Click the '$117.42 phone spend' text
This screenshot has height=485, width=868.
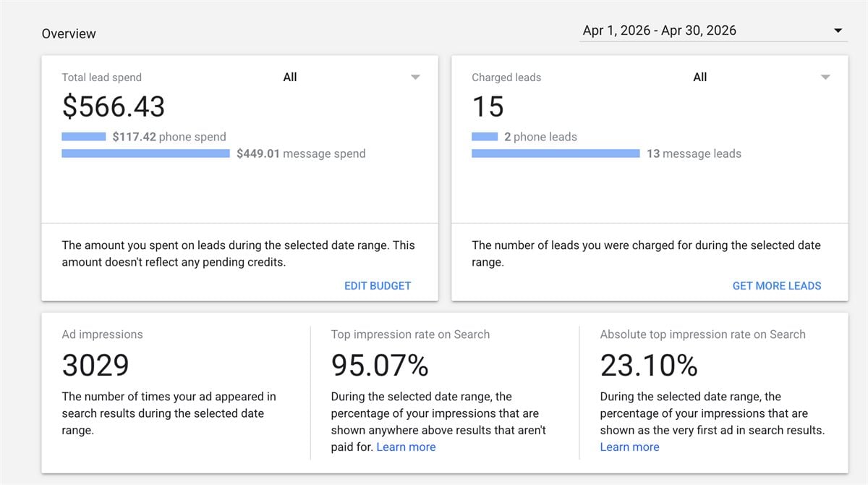click(x=169, y=137)
